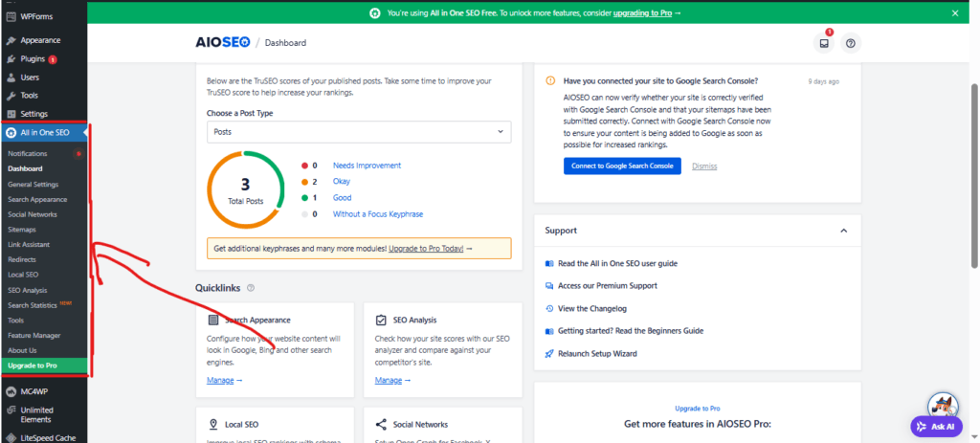The height and width of the screenshot is (443, 980).
Task: Open Without a Focus Keyphrase link
Action: [378, 213]
